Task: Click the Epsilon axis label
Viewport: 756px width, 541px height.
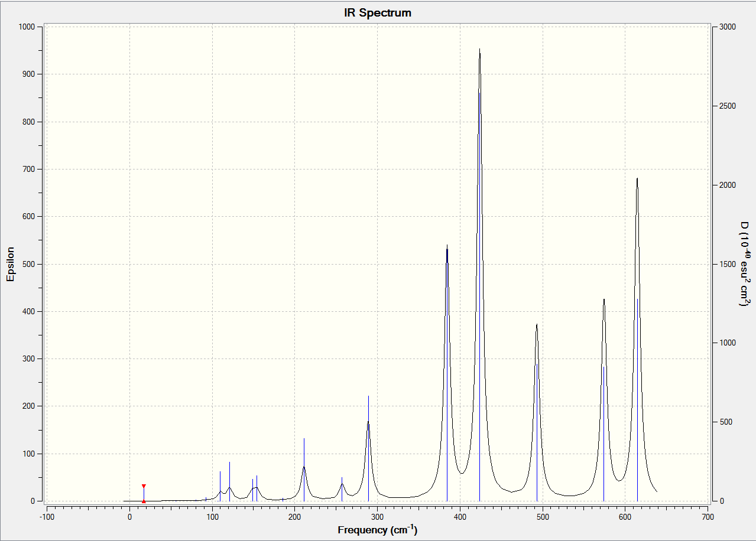Action: click(x=11, y=264)
